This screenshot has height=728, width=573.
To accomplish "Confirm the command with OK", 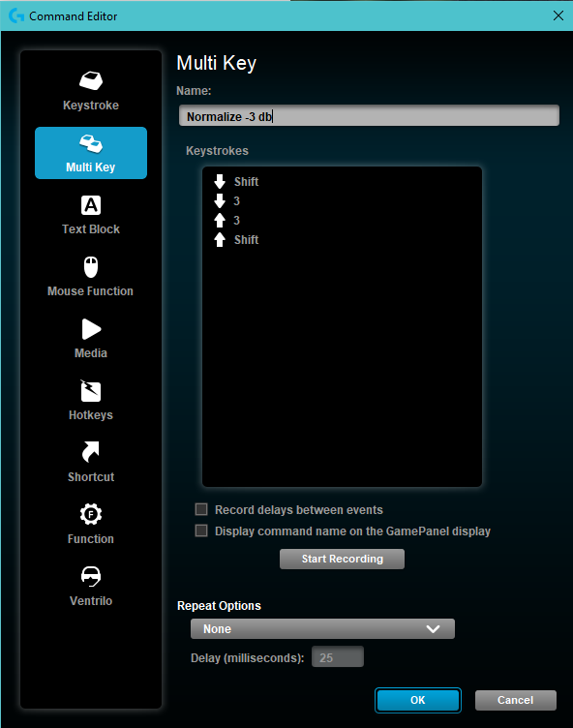I will coord(418,700).
